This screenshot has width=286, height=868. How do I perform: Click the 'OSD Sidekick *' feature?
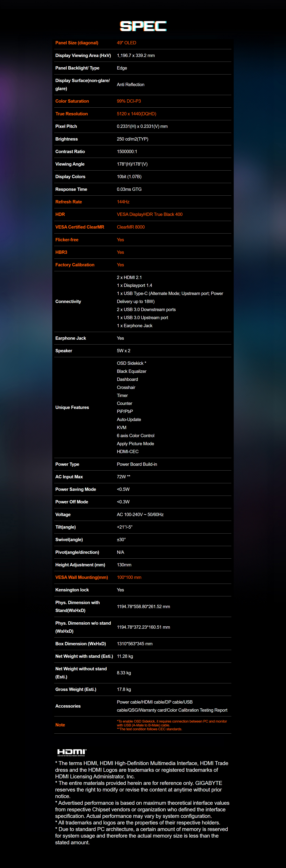click(131, 363)
